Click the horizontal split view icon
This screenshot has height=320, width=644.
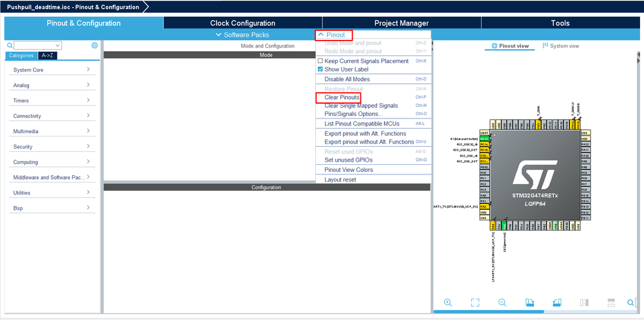pos(610,303)
